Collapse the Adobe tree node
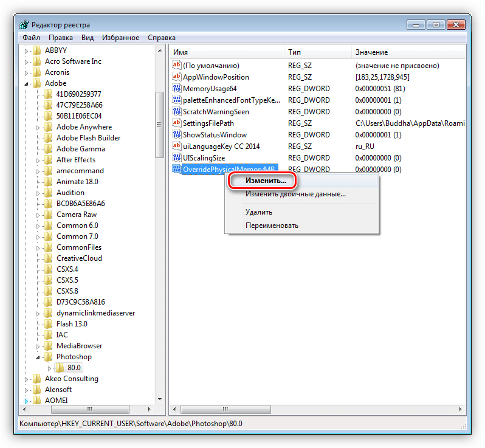 (26, 83)
